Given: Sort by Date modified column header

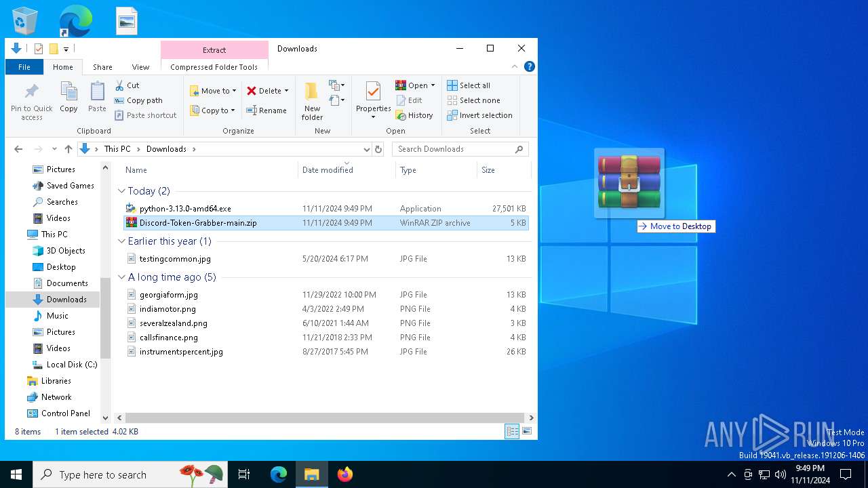Looking at the screenshot, I should coord(347,170).
